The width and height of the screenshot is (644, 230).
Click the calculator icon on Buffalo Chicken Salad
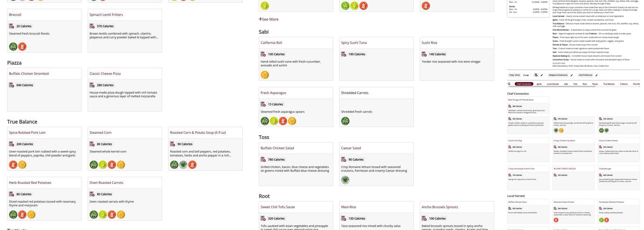point(263,160)
